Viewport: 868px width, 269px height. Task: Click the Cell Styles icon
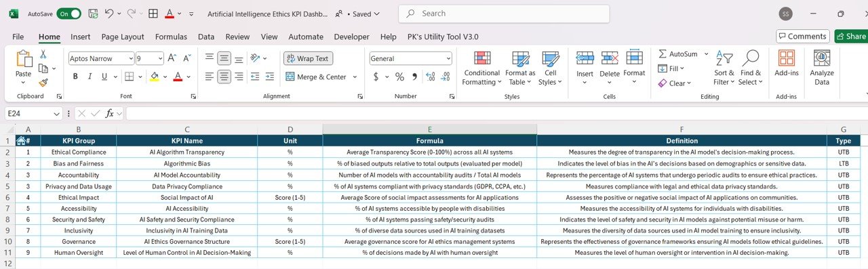pyautogui.click(x=550, y=59)
